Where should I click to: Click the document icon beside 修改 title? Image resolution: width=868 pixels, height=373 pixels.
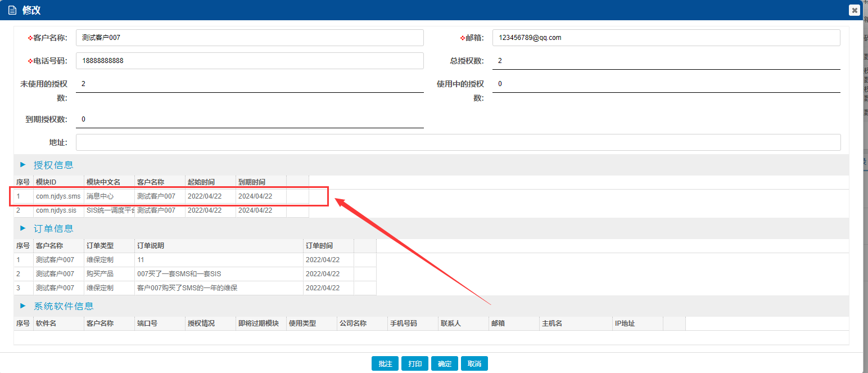pyautogui.click(x=12, y=10)
